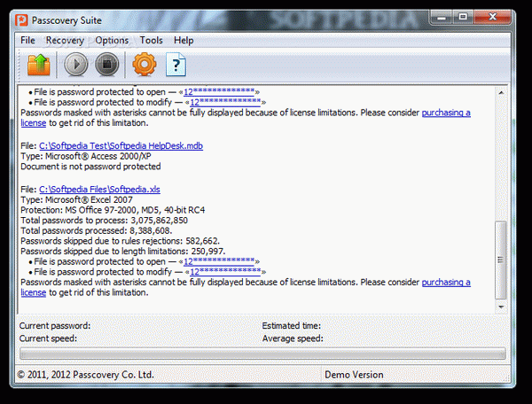Click the bottom 'license' link in the log
The width and height of the screenshot is (532, 404).
[34, 293]
